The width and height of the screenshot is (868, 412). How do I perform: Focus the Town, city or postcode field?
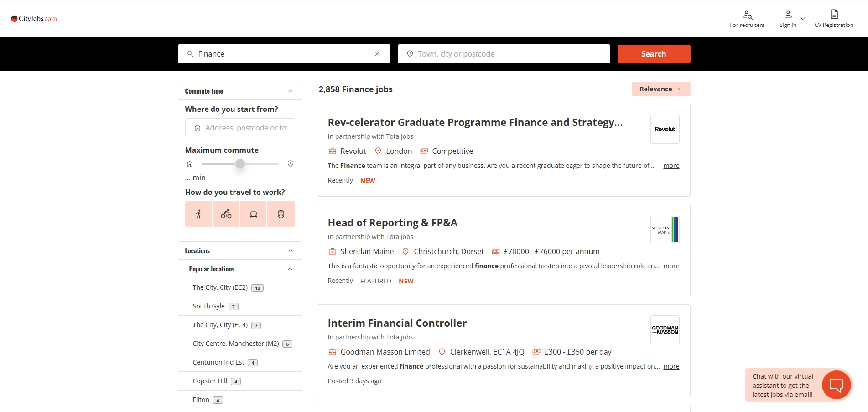coord(504,54)
